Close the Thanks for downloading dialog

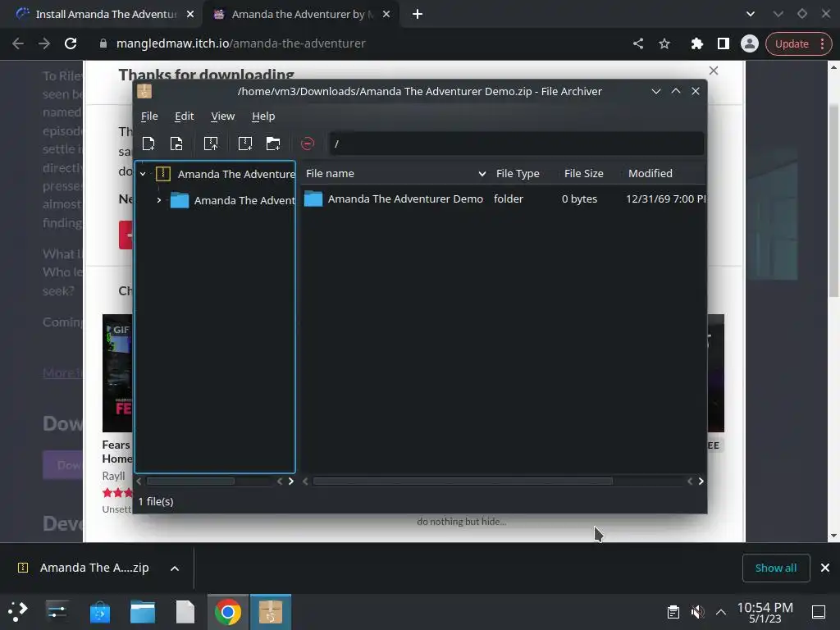click(714, 71)
